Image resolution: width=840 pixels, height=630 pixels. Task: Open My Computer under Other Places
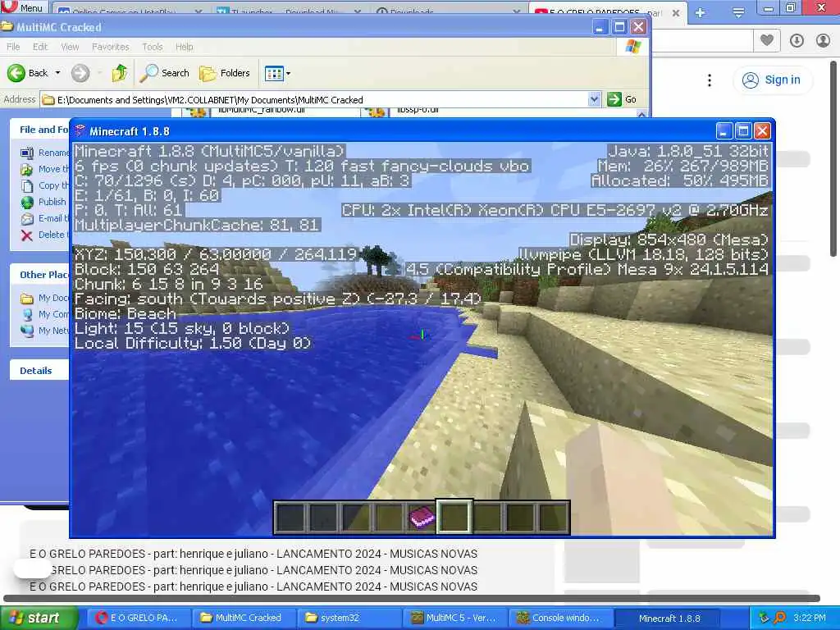pyautogui.click(x=44, y=314)
